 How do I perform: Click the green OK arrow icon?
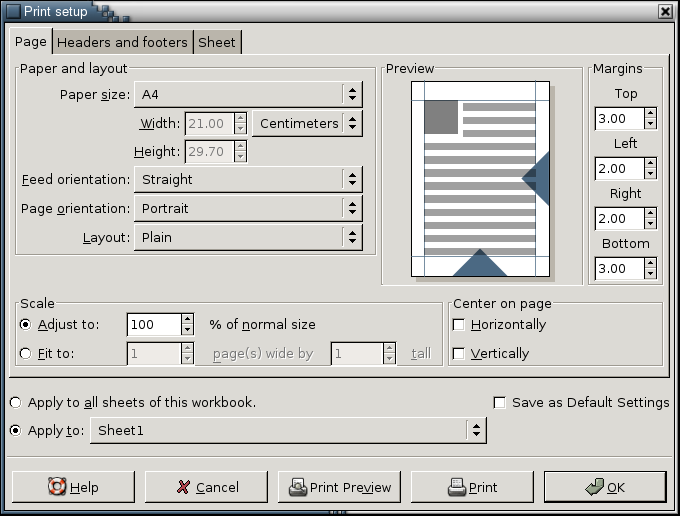tap(594, 487)
